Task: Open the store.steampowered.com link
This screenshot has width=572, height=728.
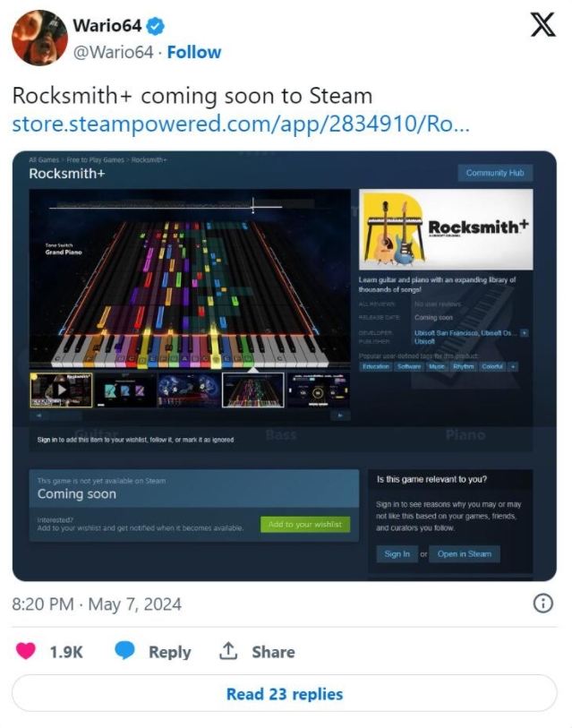Action: click(241, 124)
